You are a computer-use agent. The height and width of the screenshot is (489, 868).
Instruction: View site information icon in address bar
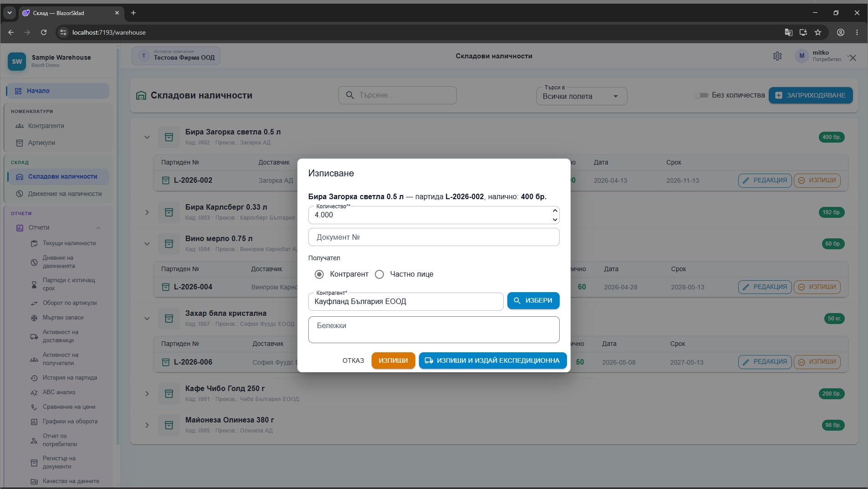(63, 32)
